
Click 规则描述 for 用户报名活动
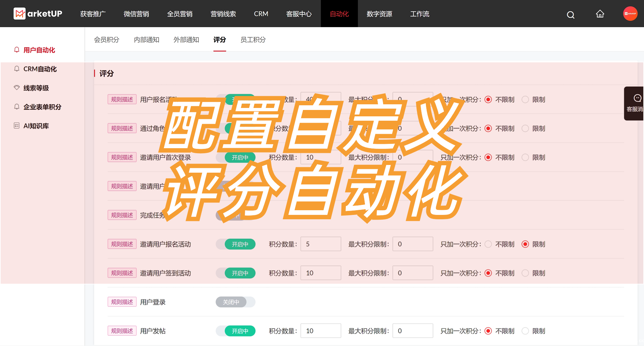tap(122, 100)
